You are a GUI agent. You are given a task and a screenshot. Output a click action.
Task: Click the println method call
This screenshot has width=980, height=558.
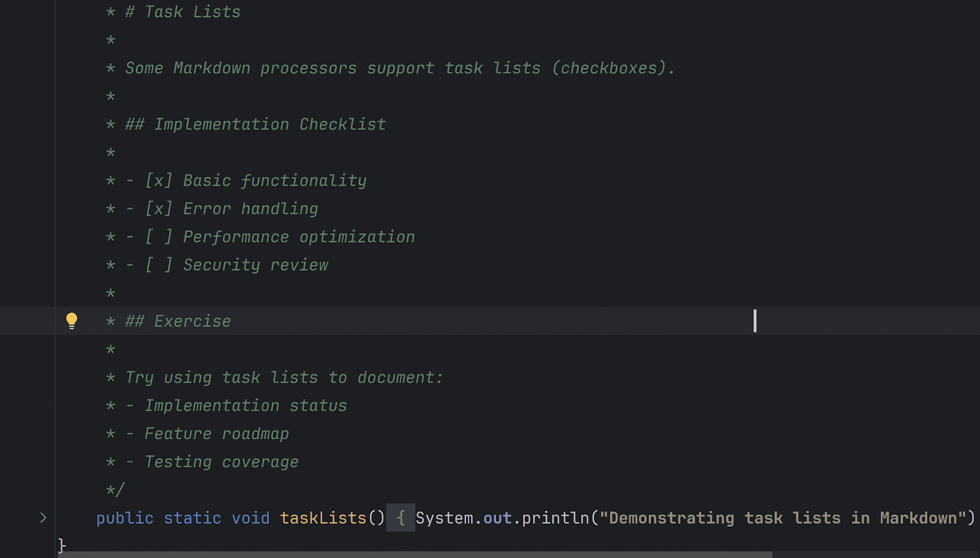(x=556, y=518)
